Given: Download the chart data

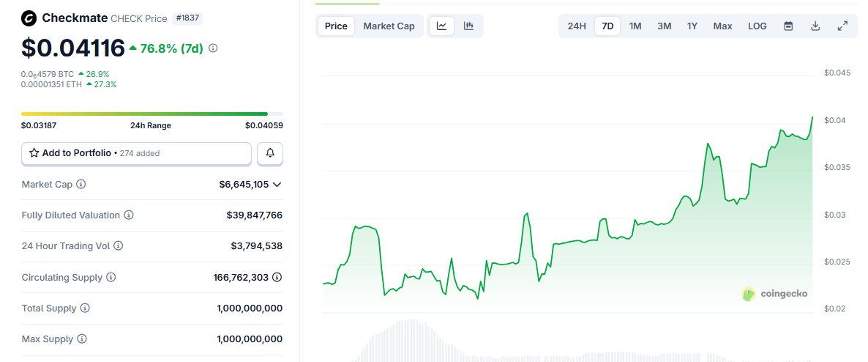Looking at the screenshot, I should click(815, 26).
